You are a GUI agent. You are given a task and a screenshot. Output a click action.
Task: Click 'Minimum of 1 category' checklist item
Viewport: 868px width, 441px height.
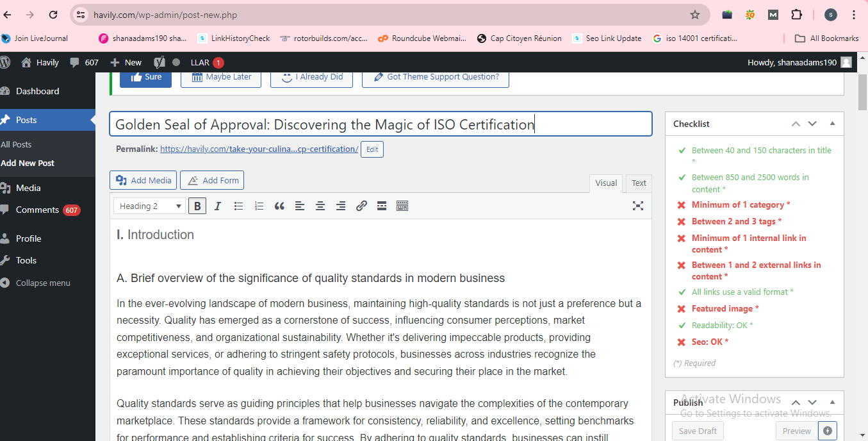coord(741,204)
